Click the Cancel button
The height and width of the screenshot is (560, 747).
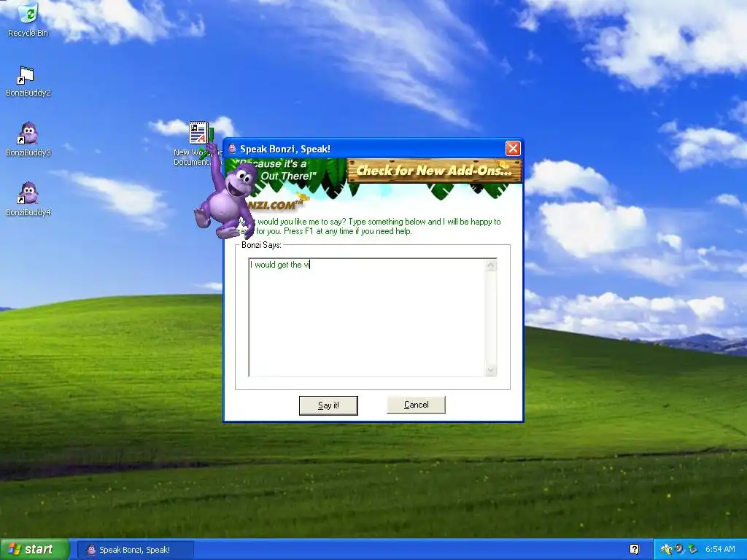click(416, 405)
